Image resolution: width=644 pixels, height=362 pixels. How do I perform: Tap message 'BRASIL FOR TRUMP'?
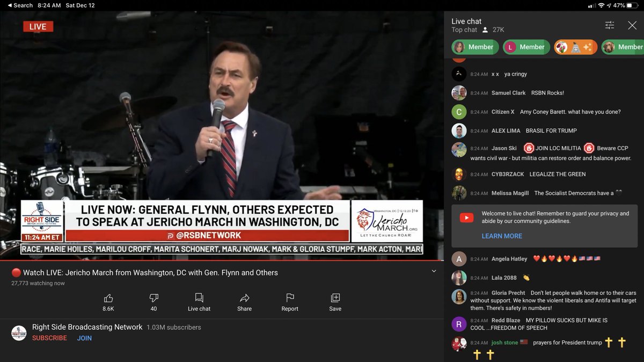pyautogui.click(x=551, y=131)
